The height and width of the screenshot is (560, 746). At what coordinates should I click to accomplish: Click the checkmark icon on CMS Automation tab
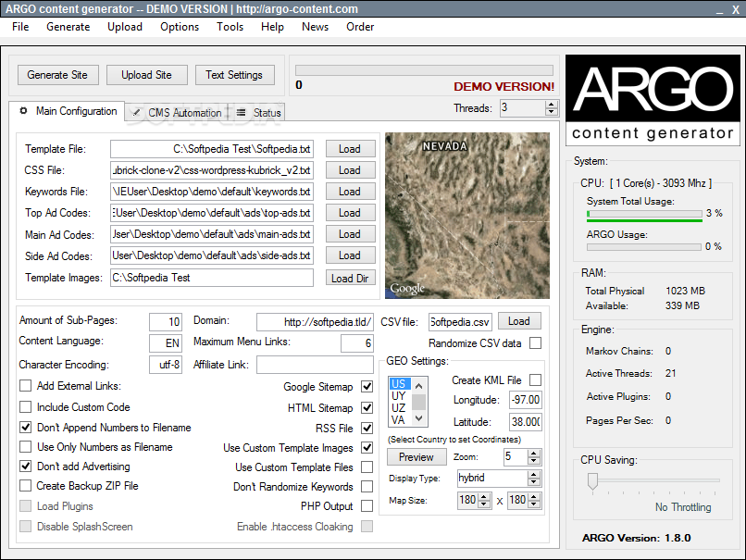[x=137, y=112]
